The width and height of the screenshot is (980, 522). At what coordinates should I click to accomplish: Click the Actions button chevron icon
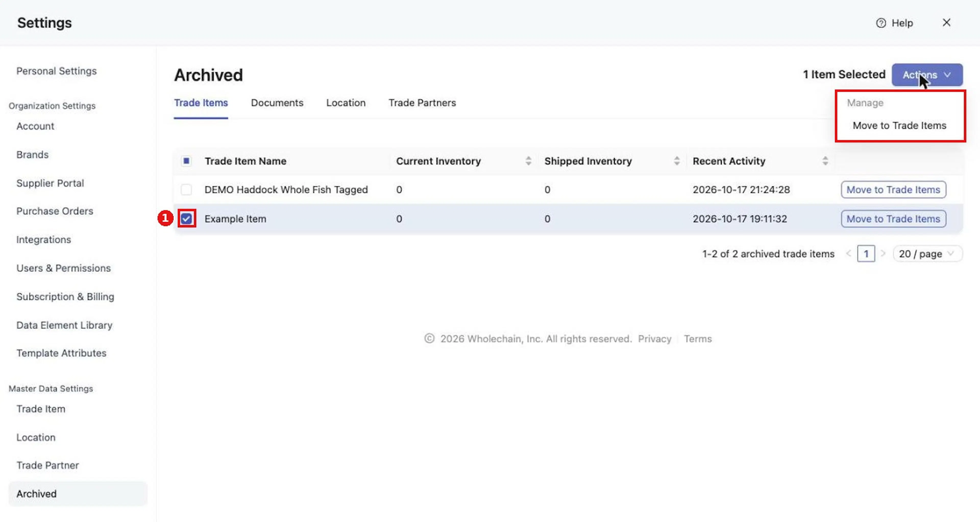[947, 75]
